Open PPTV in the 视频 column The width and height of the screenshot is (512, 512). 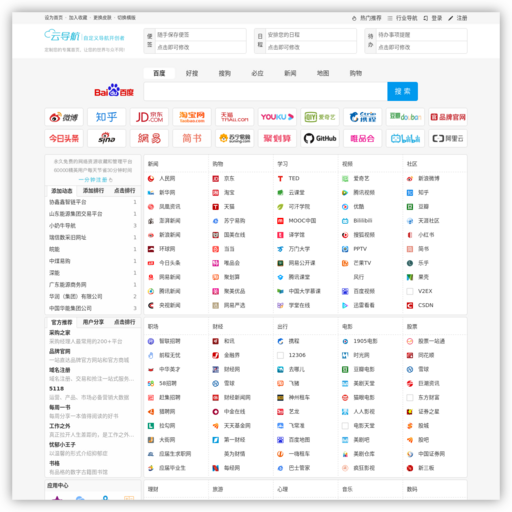pyautogui.click(x=360, y=249)
